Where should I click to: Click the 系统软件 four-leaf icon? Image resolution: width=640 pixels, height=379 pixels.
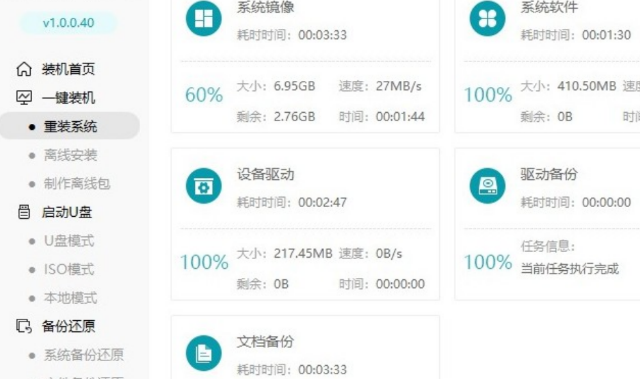click(487, 18)
